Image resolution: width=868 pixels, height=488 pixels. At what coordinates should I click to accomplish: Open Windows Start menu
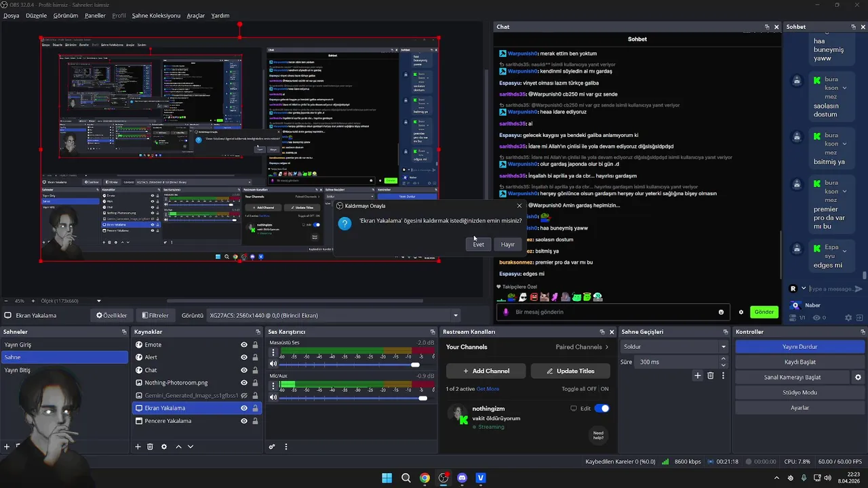[387, 478]
